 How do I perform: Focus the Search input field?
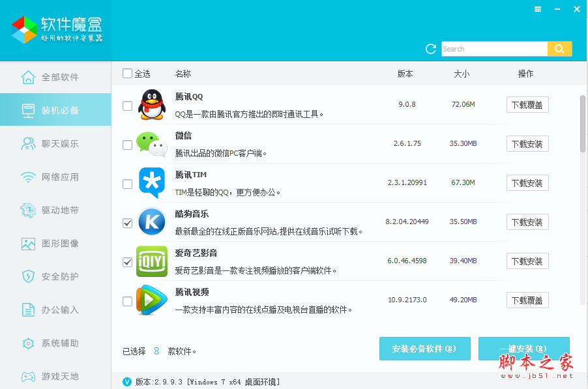point(494,49)
